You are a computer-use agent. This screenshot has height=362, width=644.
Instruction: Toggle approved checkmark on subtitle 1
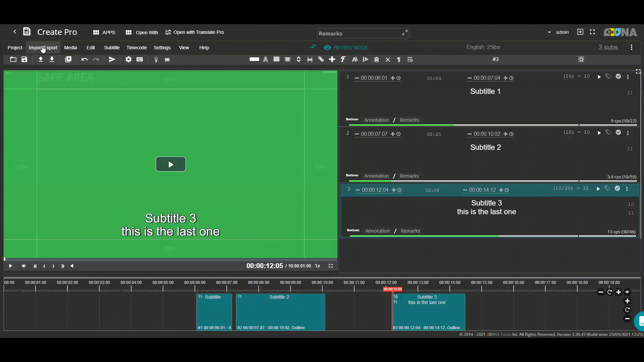pos(618,76)
